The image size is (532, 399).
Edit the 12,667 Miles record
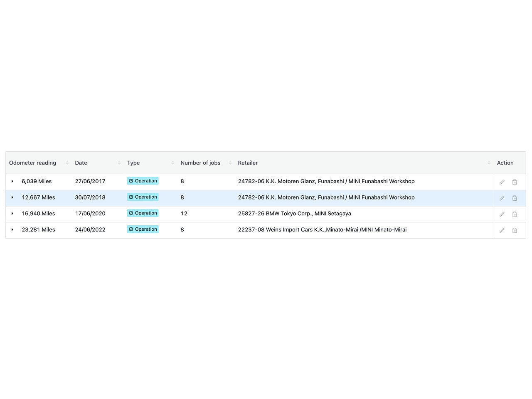click(502, 198)
